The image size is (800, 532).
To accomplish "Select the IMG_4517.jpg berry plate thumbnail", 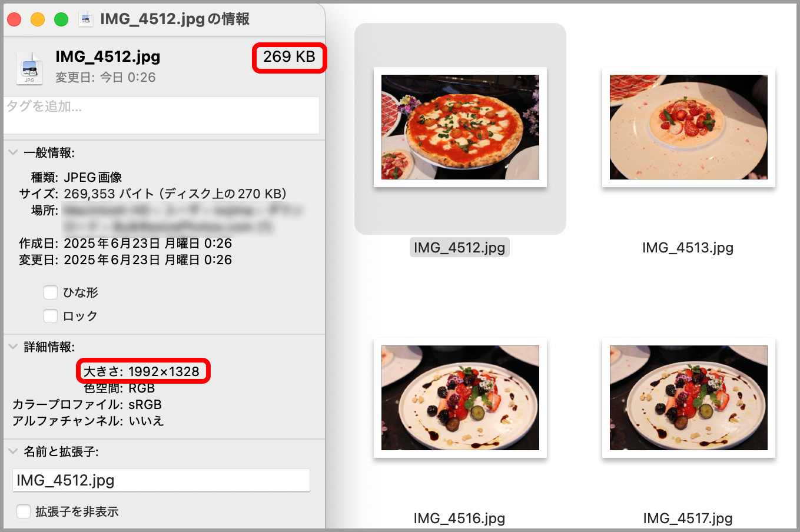I will [688, 398].
